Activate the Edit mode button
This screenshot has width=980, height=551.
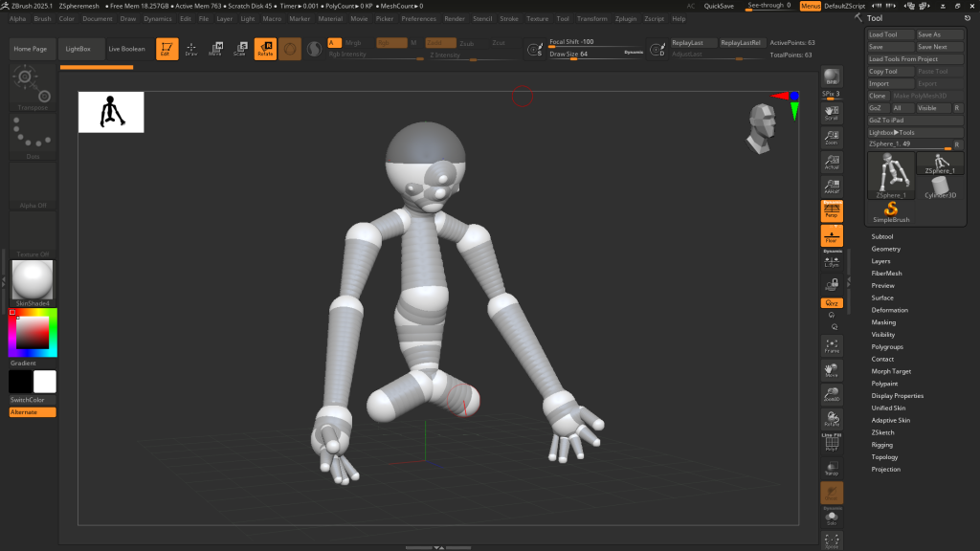click(x=167, y=49)
